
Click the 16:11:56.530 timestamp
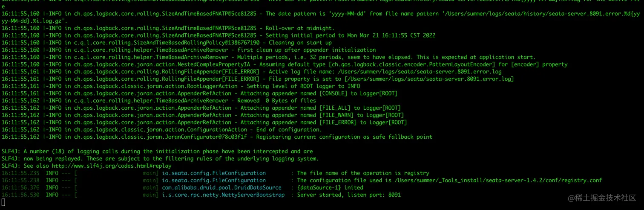pyautogui.click(x=20, y=195)
